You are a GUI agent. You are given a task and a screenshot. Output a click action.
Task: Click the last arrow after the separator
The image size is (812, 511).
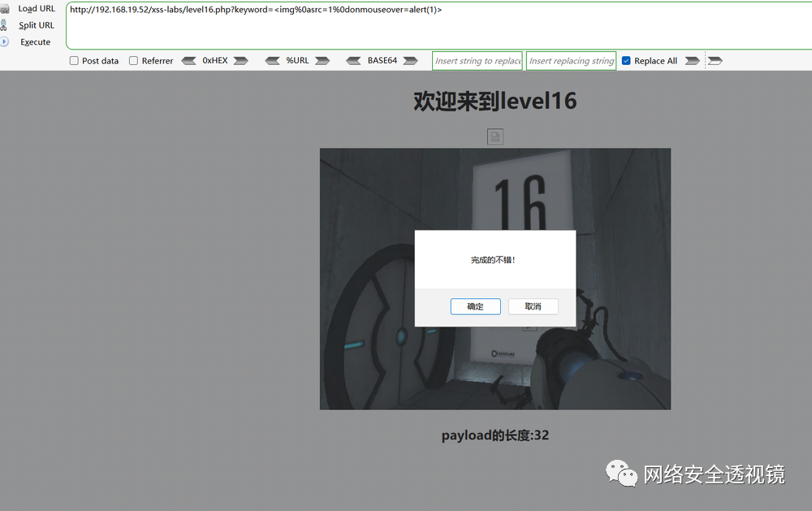tap(715, 61)
